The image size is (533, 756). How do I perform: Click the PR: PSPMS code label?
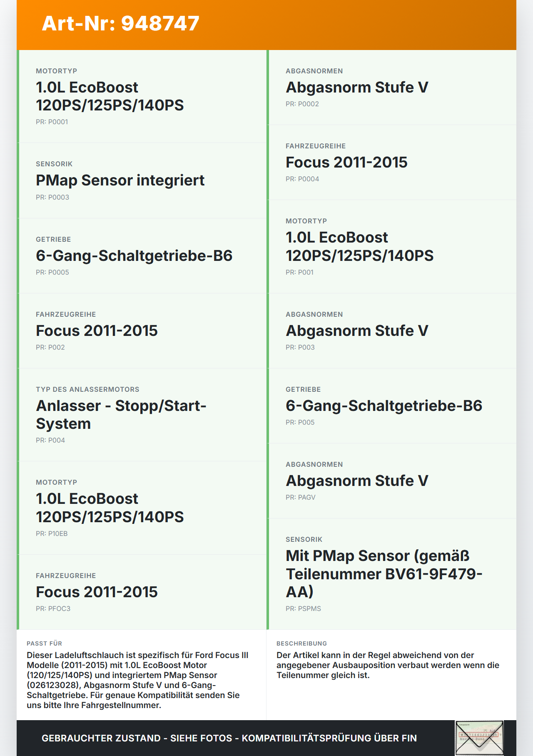pos(303,608)
